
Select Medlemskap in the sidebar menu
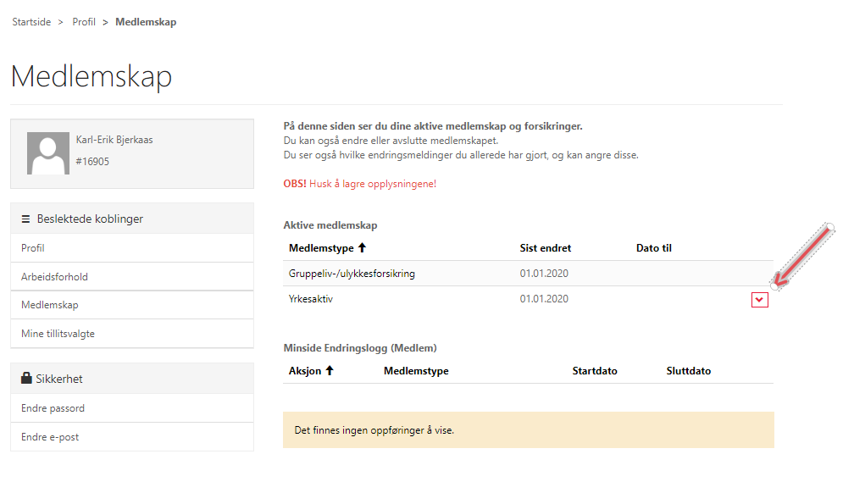click(x=49, y=305)
